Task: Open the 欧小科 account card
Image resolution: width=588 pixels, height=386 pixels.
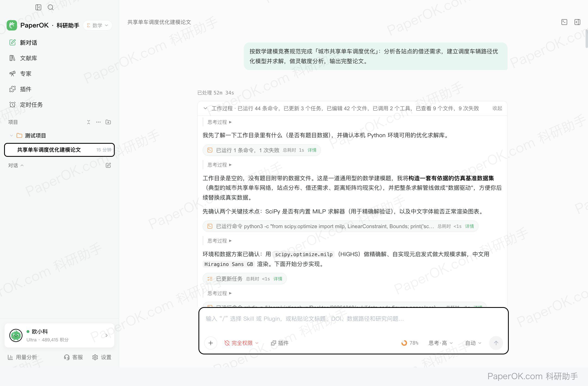Action: pos(59,335)
